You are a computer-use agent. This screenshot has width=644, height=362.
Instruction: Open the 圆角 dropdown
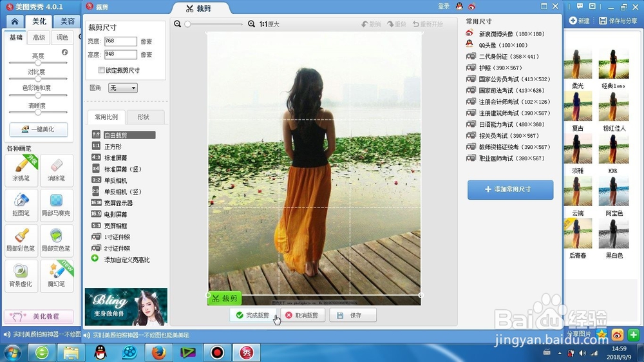123,88
